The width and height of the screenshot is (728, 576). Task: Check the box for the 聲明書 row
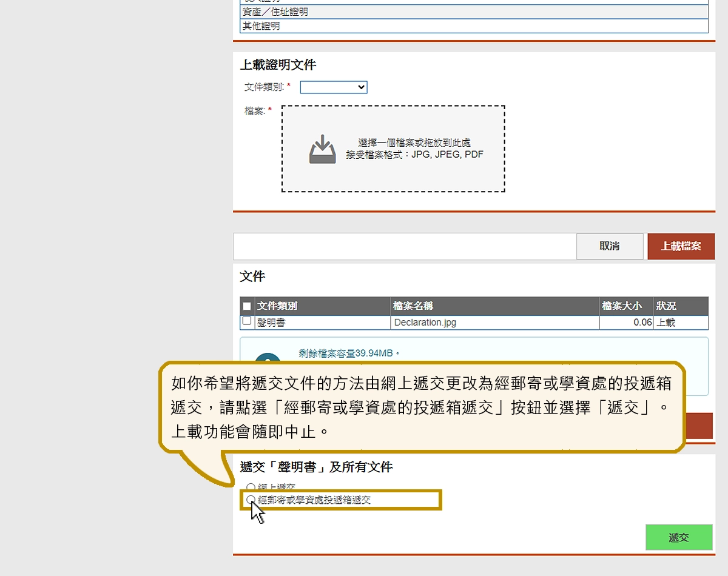(x=247, y=321)
